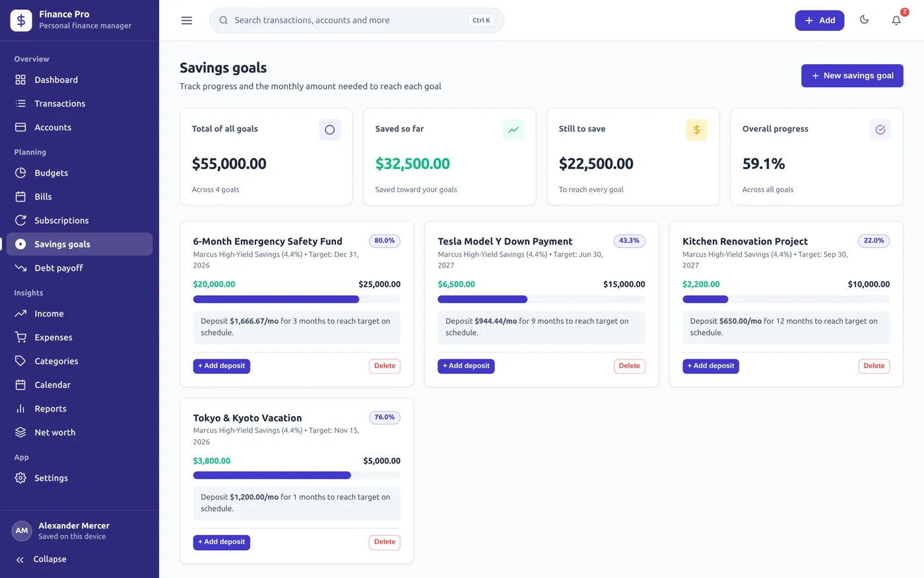Screen dimensions: 924x578
Task: Click the Subscriptions refresh icon in sidebar
Action: (20, 221)
